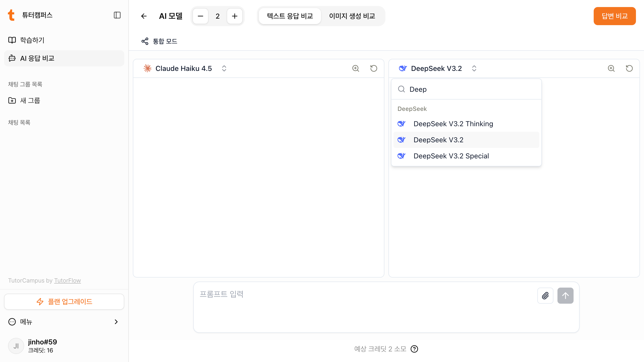Click the model search field containing Deep
This screenshot has width=644, height=362.
tap(466, 89)
